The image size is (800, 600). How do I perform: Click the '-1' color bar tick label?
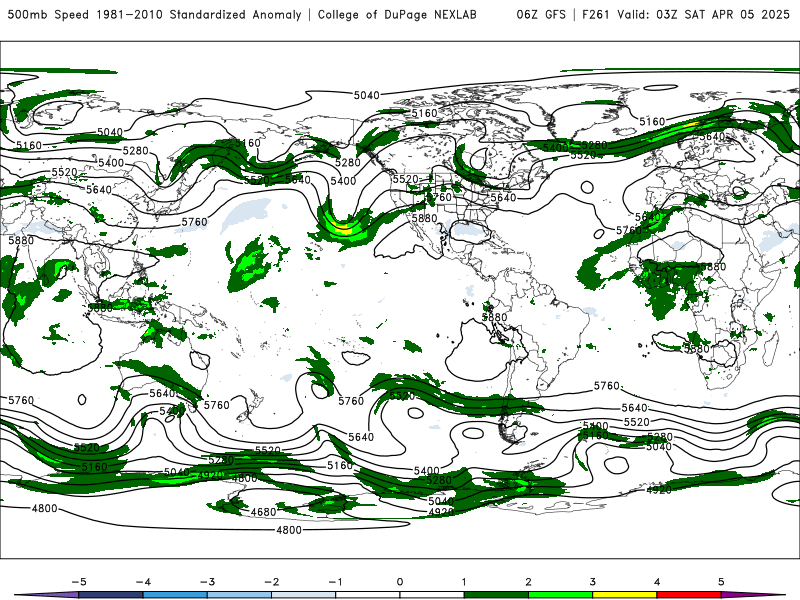(x=335, y=582)
